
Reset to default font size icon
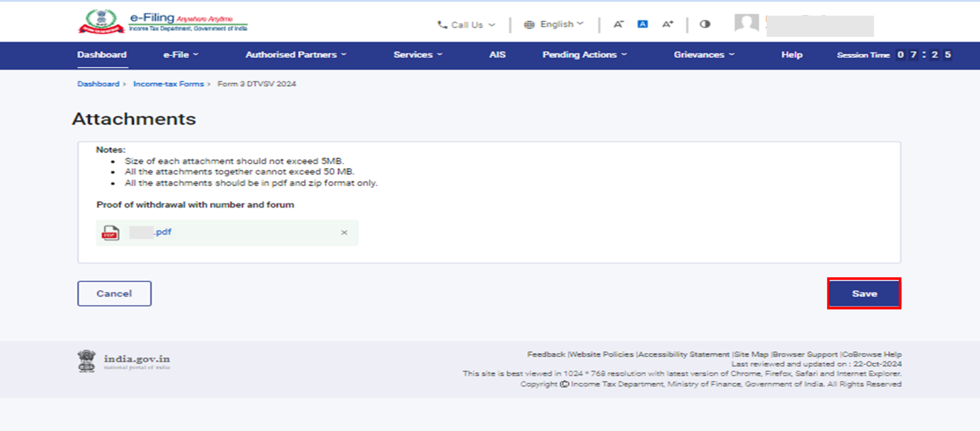point(642,24)
